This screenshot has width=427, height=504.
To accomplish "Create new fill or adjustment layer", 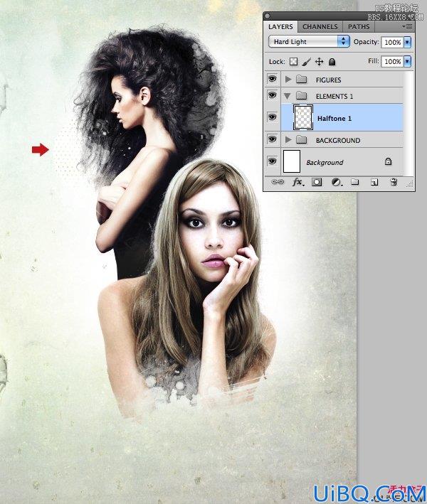I will click(337, 182).
